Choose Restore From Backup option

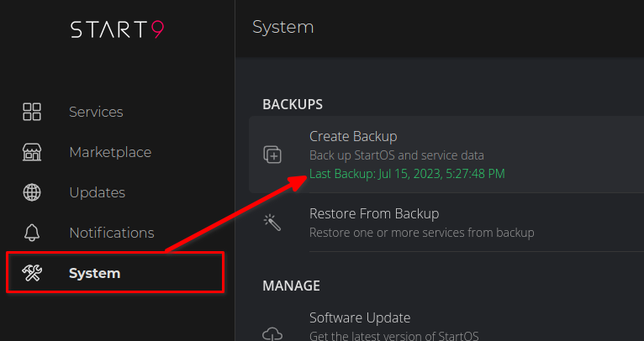(374, 213)
